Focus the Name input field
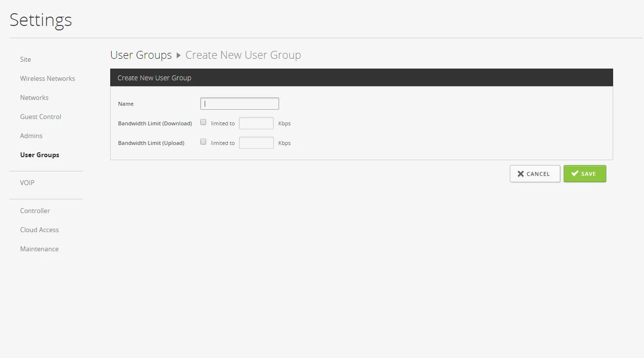 239,104
